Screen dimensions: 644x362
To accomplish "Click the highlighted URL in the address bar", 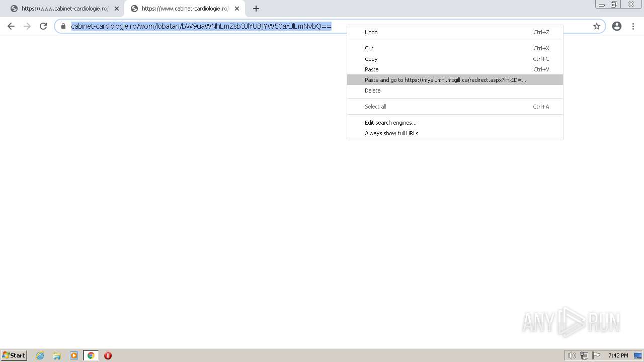I will [201, 26].
